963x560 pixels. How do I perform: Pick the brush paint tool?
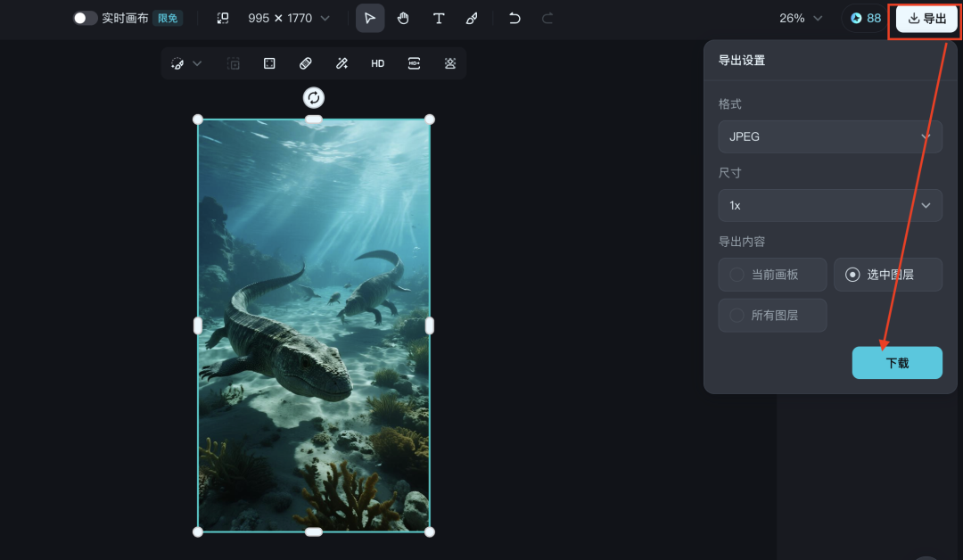472,19
